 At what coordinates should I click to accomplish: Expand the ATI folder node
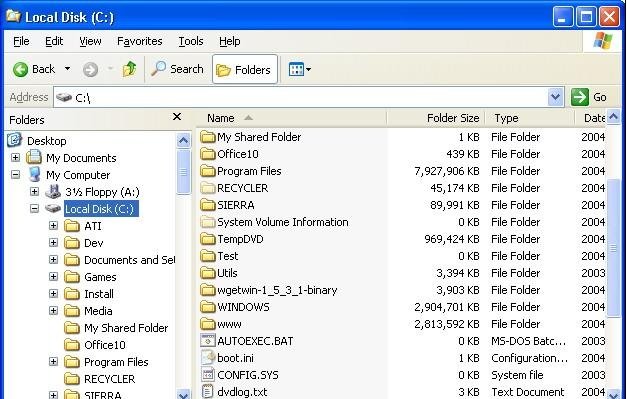click(53, 225)
